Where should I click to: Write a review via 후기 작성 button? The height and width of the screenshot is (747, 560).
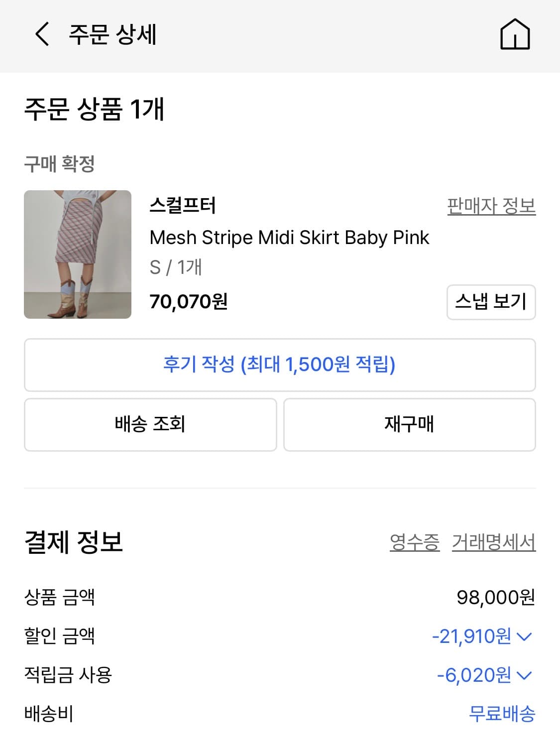click(x=280, y=365)
